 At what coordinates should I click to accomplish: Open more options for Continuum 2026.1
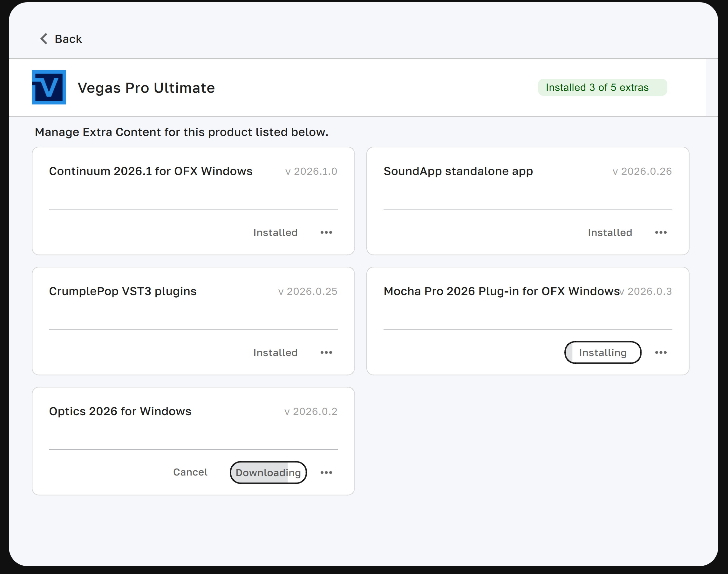pos(326,233)
